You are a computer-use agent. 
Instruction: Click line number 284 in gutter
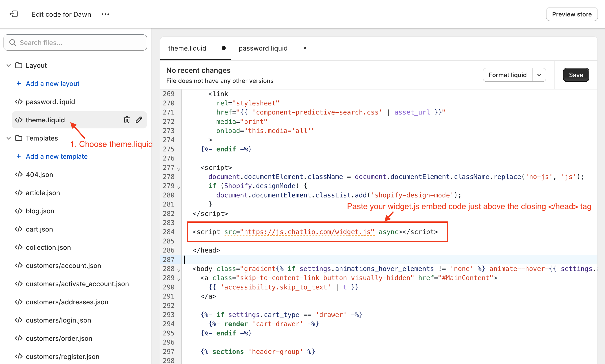click(169, 232)
